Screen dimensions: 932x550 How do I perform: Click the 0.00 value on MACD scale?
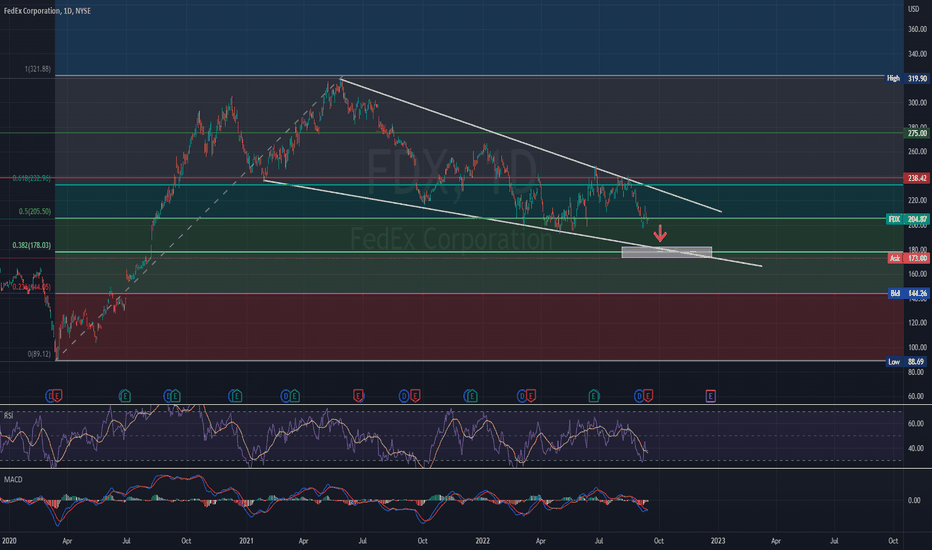coord(914,500)
